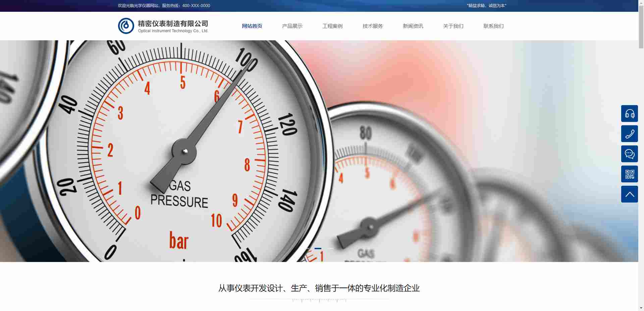The height and width of the screenshot is (311, 644).
Task: Click the page scrollbar up arrow
Action: point(641,3)
